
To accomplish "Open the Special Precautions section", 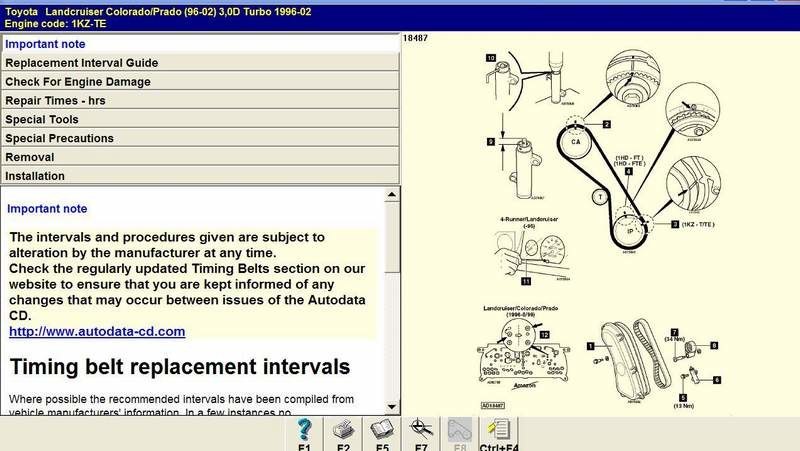I will 200,139.
